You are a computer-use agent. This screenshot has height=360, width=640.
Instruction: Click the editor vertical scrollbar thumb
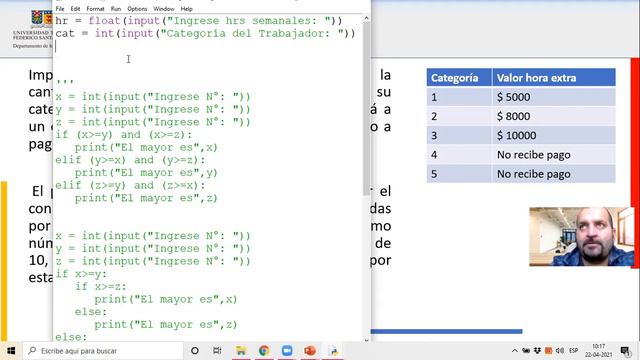pyautogui.click(x=366, y=108)
